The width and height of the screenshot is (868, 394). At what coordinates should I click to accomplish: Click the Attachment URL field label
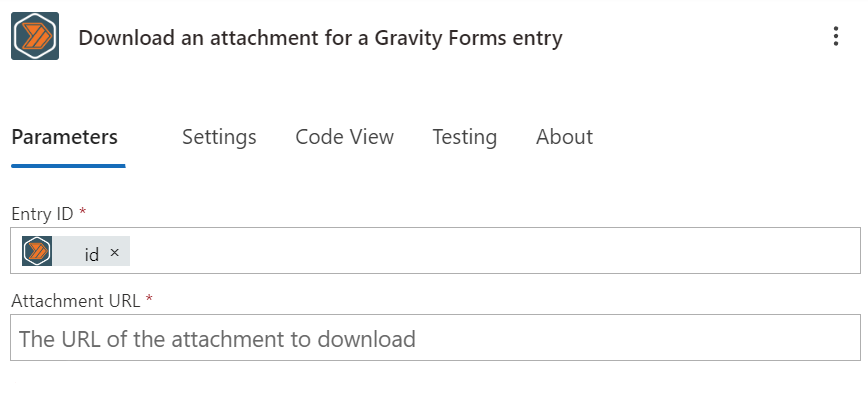[76, 301]
